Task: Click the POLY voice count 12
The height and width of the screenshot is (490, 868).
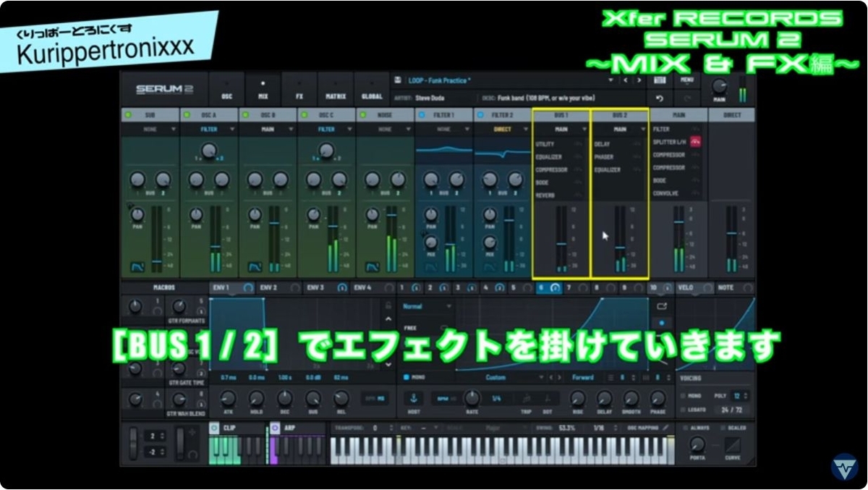Action: coord(739,396)
